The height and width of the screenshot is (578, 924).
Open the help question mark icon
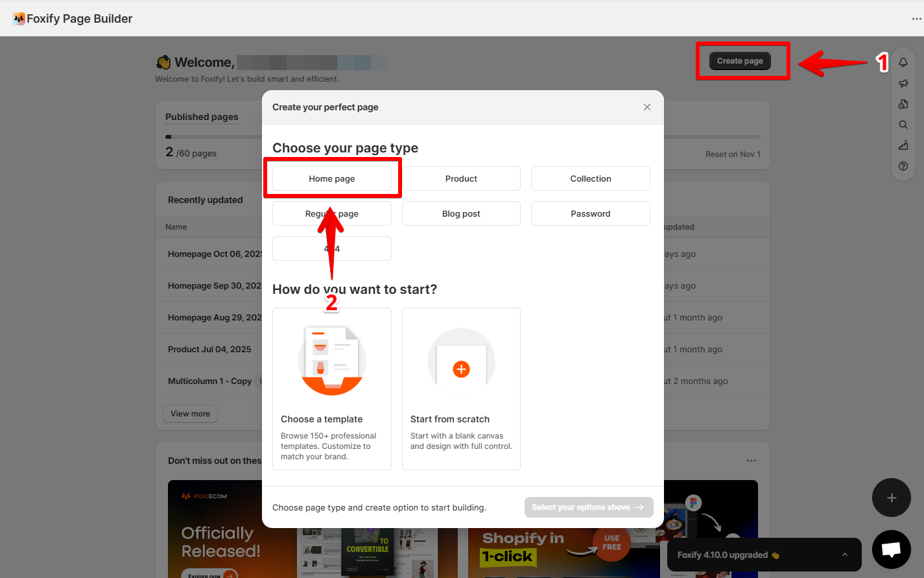[903, 166]
